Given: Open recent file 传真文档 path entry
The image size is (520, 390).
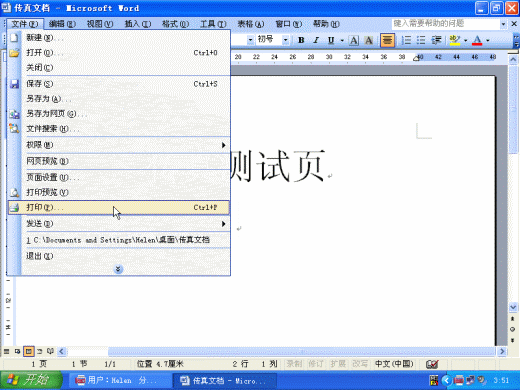Looking at the screenshot, I should pos(119,240).
